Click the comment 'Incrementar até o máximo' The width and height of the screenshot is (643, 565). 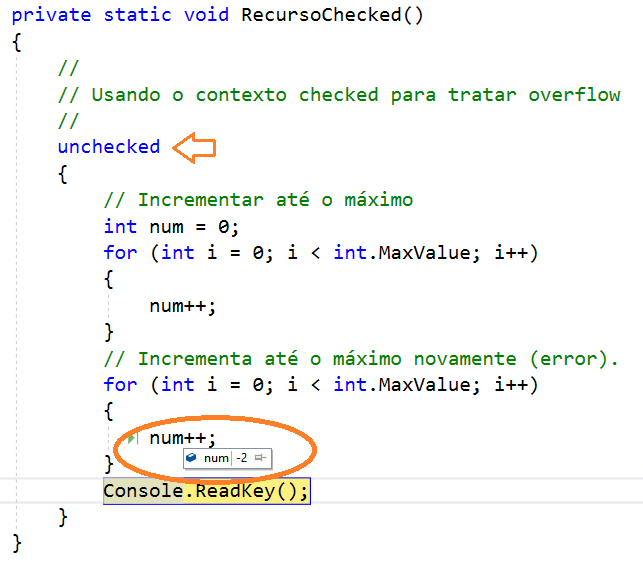258,200
